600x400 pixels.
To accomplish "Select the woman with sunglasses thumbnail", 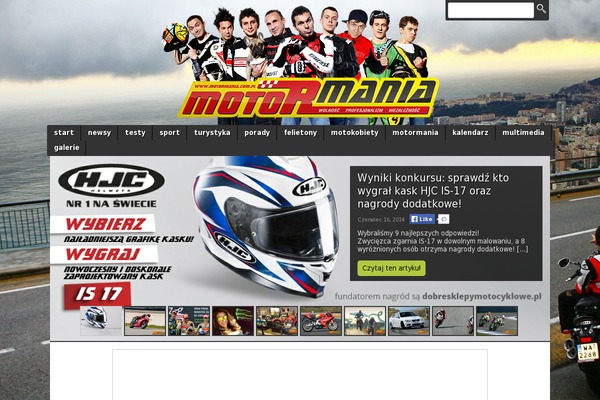I will click(x=233, y=321).
